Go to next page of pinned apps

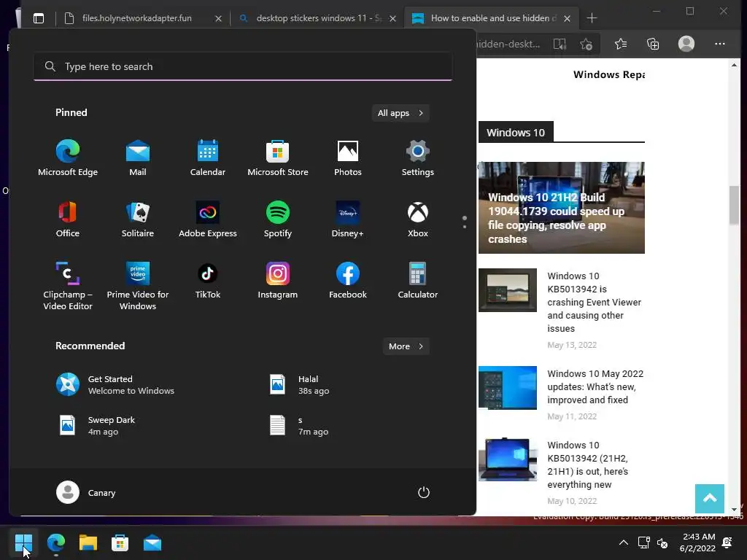point(465,227)
